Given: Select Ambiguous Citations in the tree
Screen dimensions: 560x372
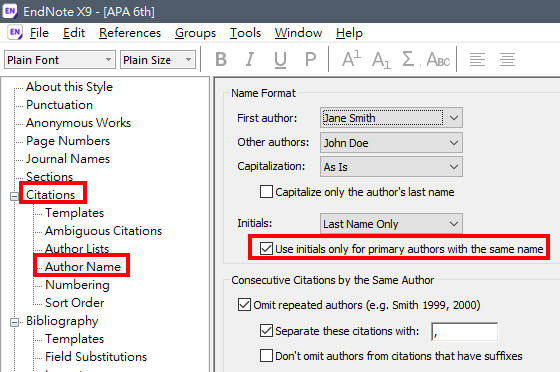Looking at the screenshot, I should tap(103, 231).
